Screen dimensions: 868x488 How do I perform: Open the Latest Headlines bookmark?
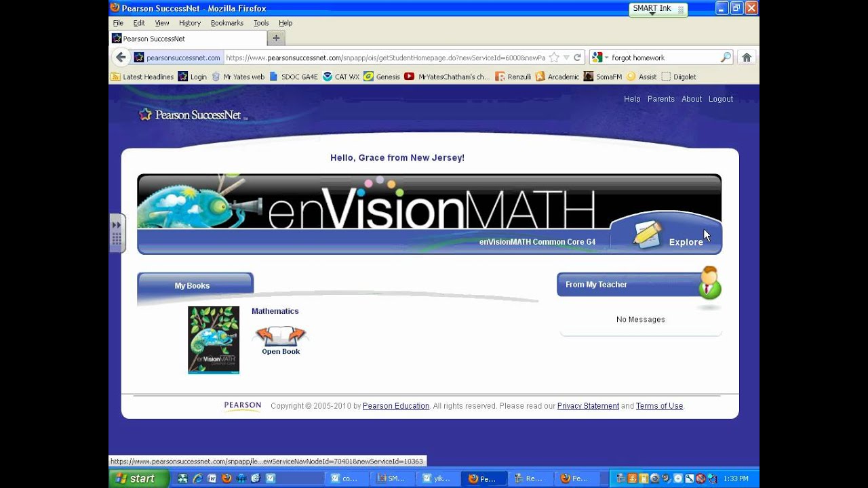(142, 77)
